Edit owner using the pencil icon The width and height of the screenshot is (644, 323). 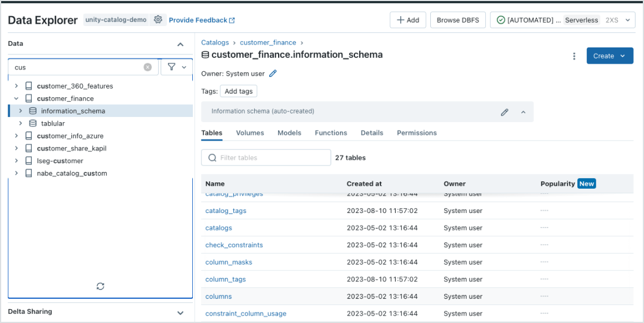(x=273, y=74)
